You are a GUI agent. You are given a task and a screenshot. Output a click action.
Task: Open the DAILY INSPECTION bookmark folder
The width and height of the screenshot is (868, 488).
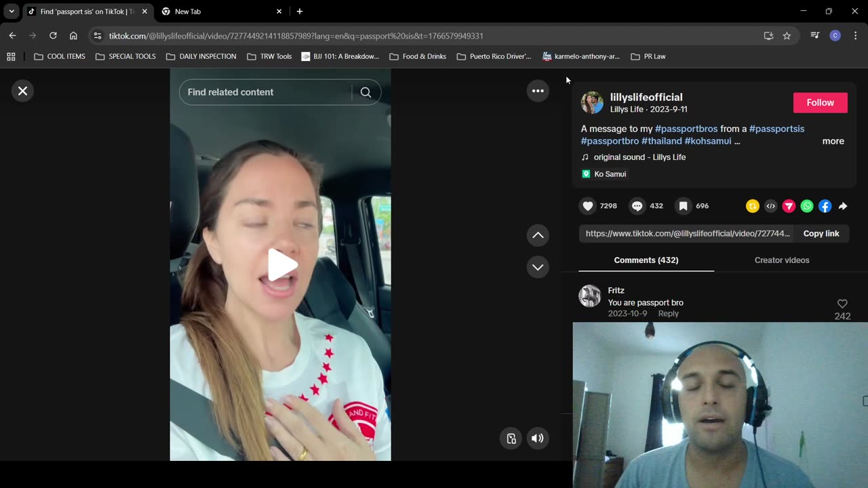coord(201,56)
